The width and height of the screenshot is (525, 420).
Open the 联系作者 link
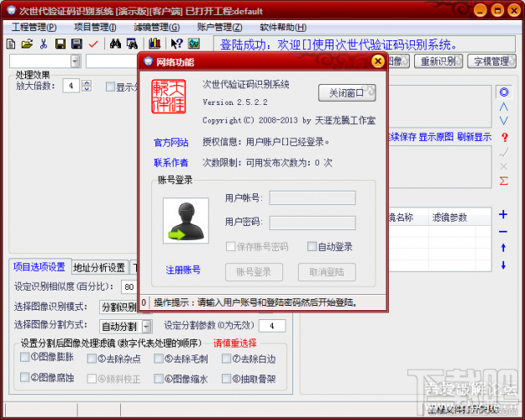(x=171, y=163)
